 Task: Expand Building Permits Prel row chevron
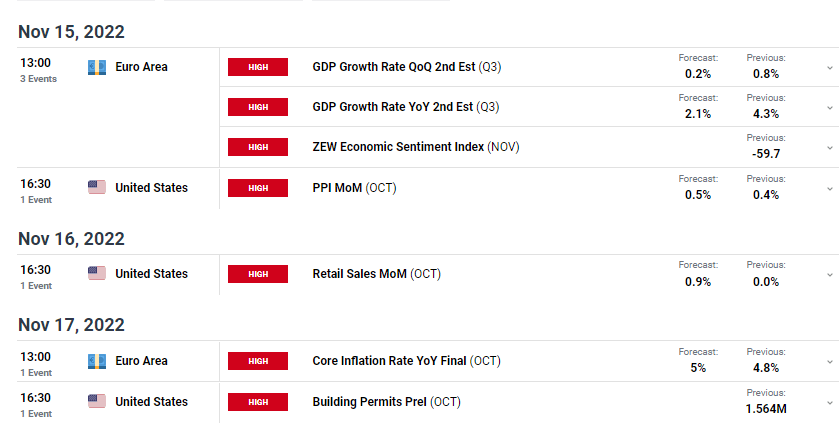(830, 403)
